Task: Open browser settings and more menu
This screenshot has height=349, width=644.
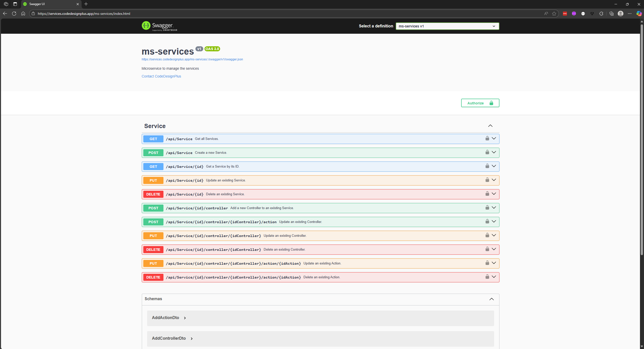Action: (630, 14)
